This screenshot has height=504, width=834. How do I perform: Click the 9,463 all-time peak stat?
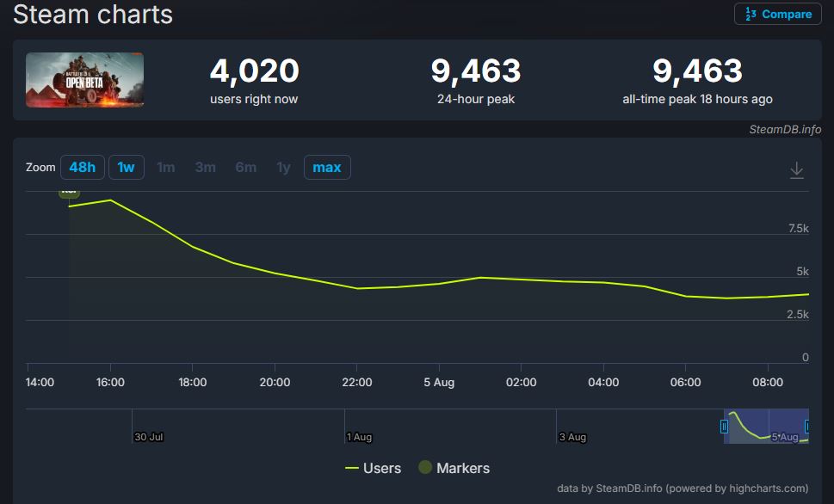point(697,71)
